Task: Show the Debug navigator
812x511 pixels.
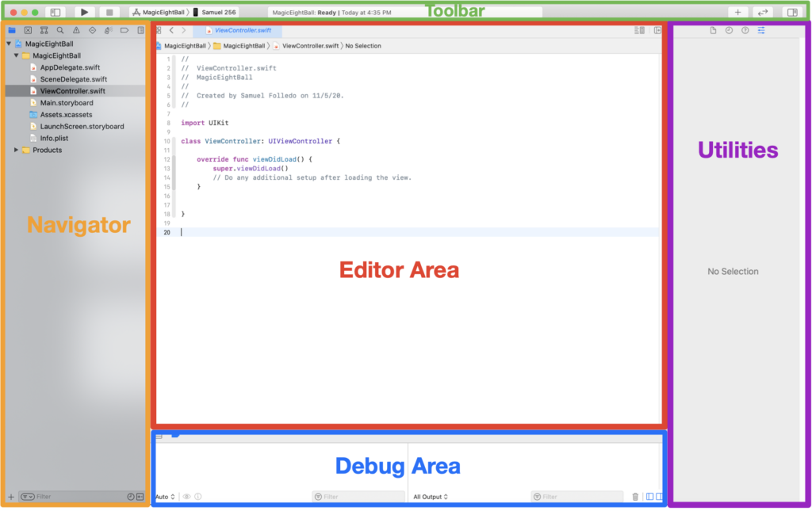Action: [x=109, y=30]
